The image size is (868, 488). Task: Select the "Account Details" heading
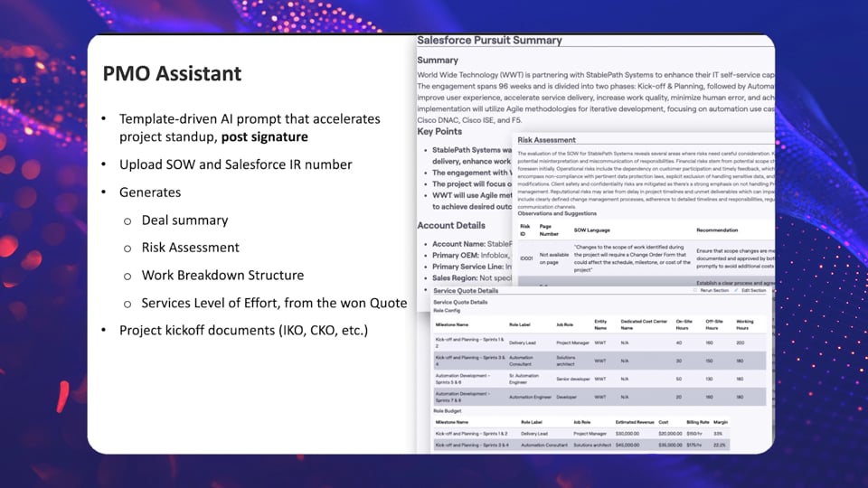coord(451,225)
